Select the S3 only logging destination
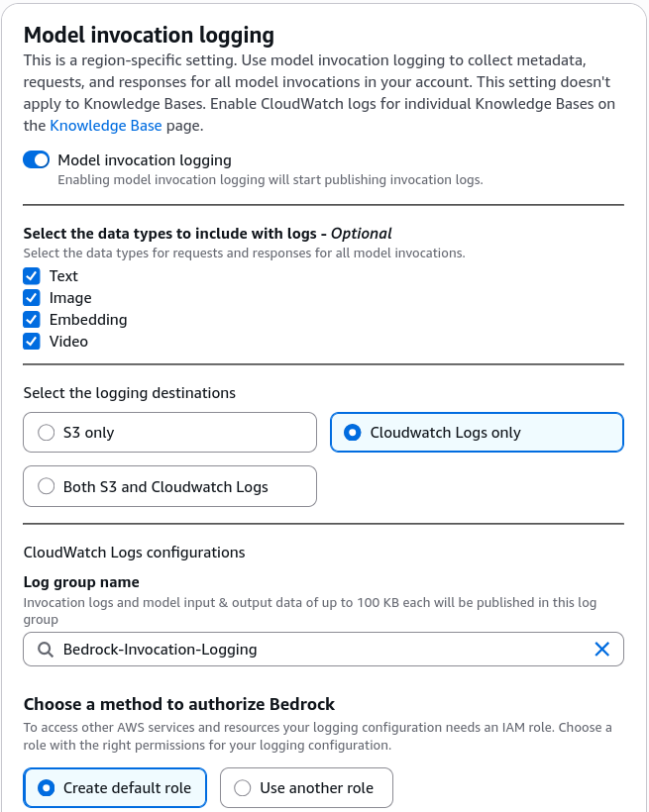 [169, 433]
